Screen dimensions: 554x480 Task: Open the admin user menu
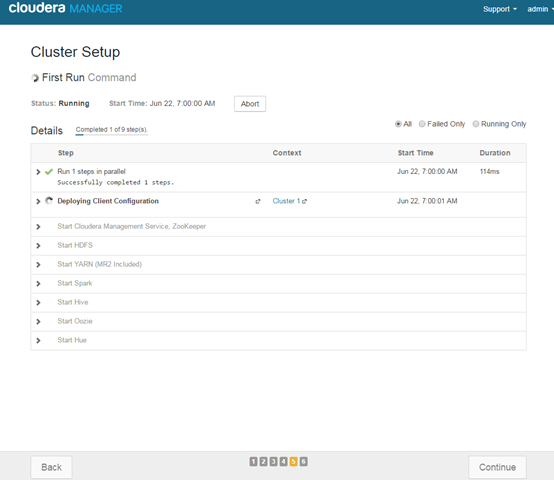[540, 9]
